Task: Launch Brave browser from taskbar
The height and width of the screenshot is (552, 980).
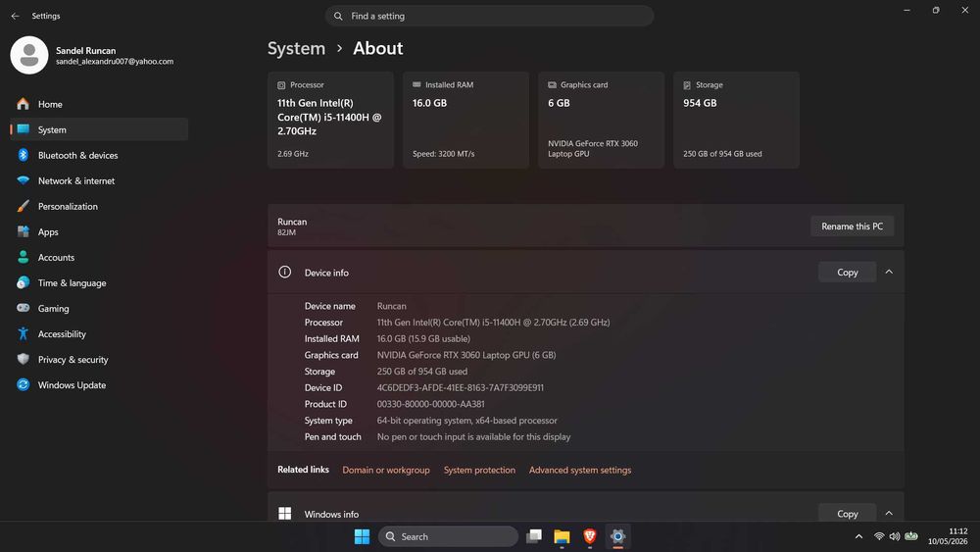Action: pos(589,536)
